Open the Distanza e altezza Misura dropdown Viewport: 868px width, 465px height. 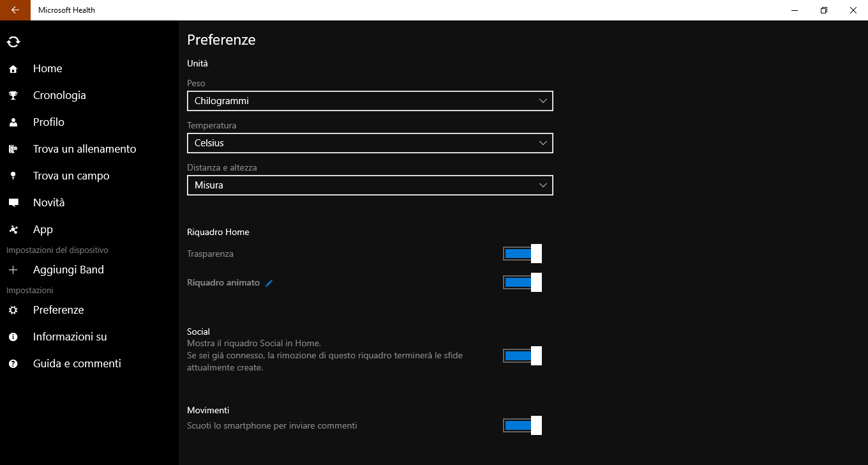click(x=370, y=185)
